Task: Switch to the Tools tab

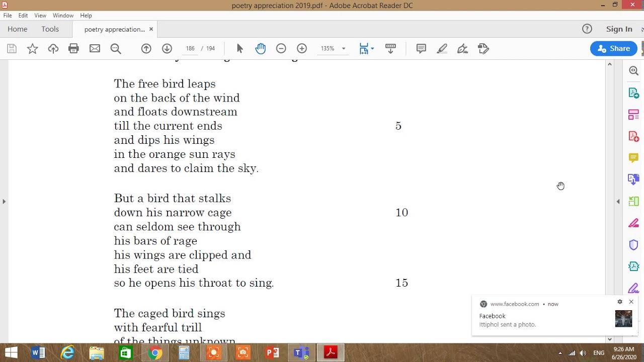Action: point(50,29)
